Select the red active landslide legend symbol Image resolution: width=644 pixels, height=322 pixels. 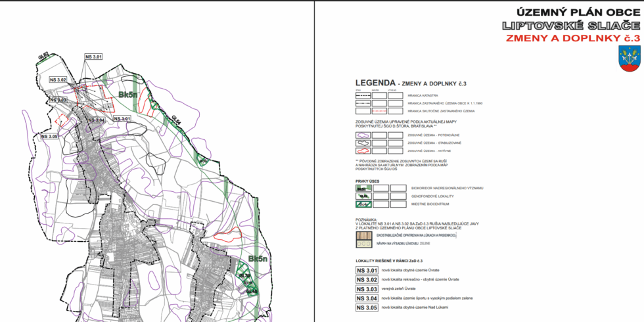click(x=363, y=150)
